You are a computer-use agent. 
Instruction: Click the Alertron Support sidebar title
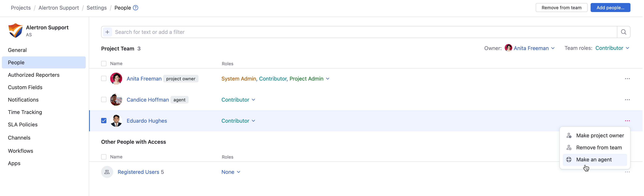47,27
